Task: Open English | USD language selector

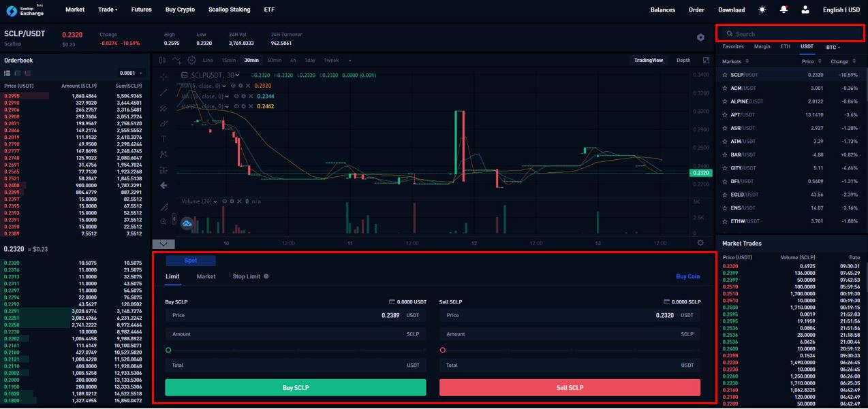Action: point(841,10)
